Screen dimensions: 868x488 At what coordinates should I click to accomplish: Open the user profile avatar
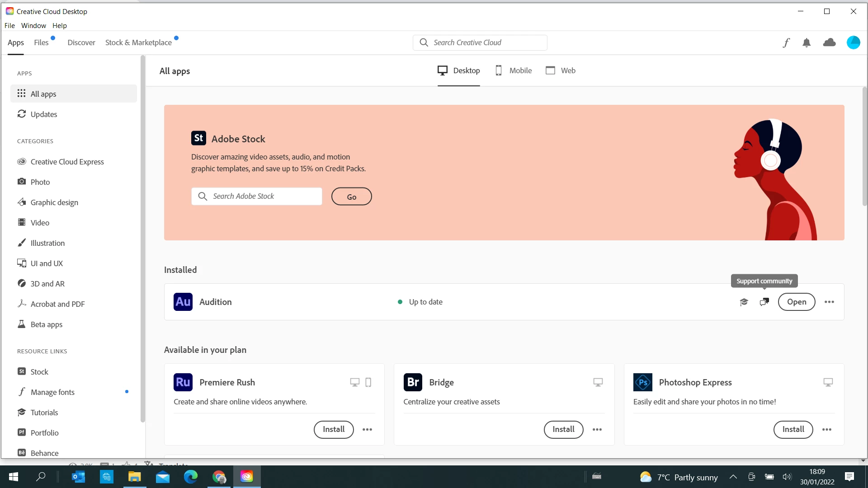[853, 42]
